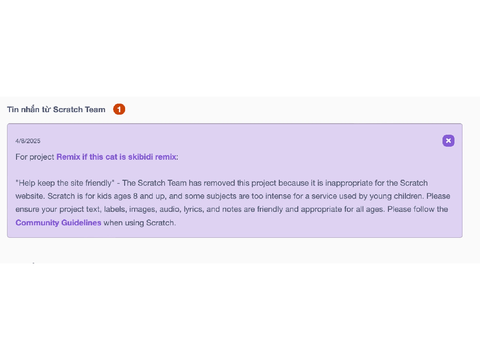
Task: Select the 4/8/2025 message date
Action: tap(28, 141)
